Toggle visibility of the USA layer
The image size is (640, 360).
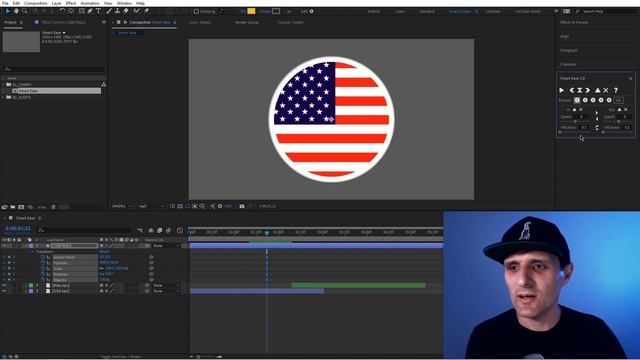coord(4,291)
